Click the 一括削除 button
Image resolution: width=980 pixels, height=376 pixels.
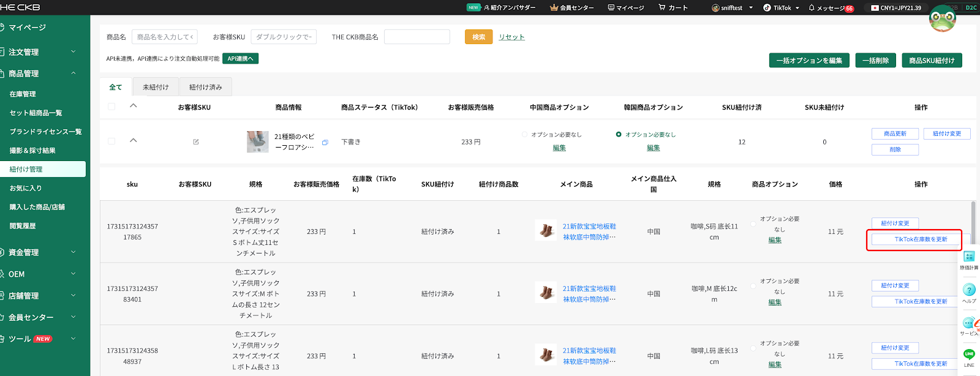(876, 61)
